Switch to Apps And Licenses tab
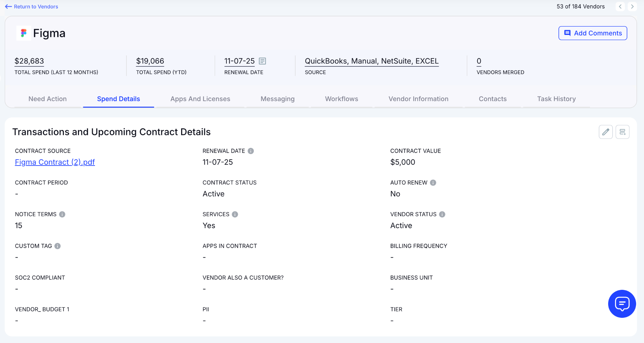644x343 pixels. [200, 99]
